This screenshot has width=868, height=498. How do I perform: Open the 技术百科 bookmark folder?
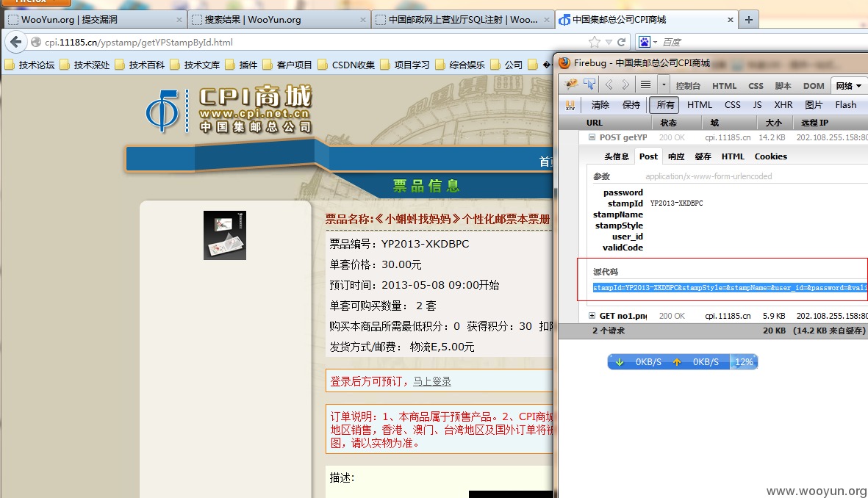[140, 65]
